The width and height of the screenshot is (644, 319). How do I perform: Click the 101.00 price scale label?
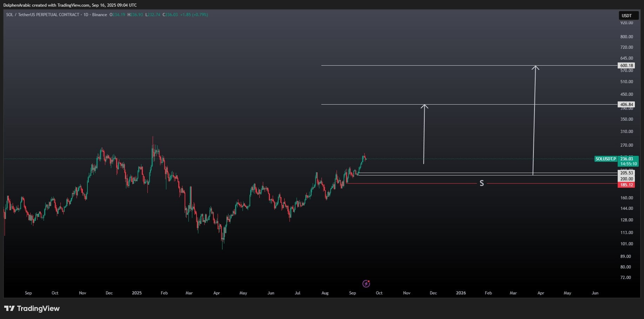point(627,244)
